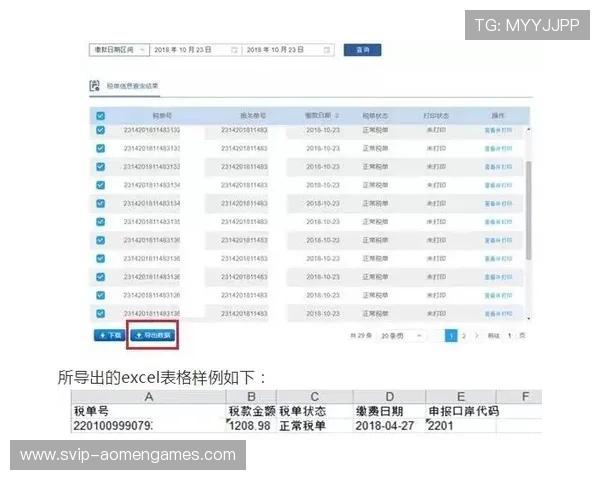Open calendar icon of start date field
The image size is (600, 480).
235,50
